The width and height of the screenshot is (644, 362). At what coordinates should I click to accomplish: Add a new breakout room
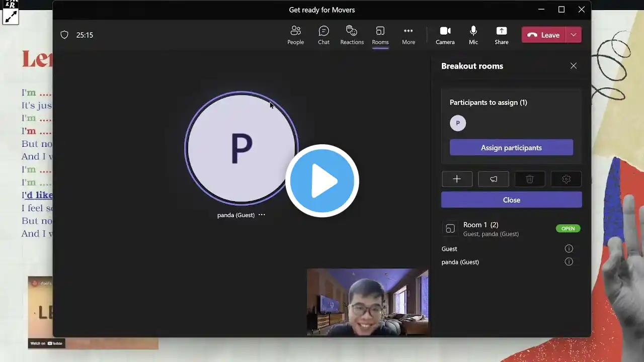click(x=457, y=179)
